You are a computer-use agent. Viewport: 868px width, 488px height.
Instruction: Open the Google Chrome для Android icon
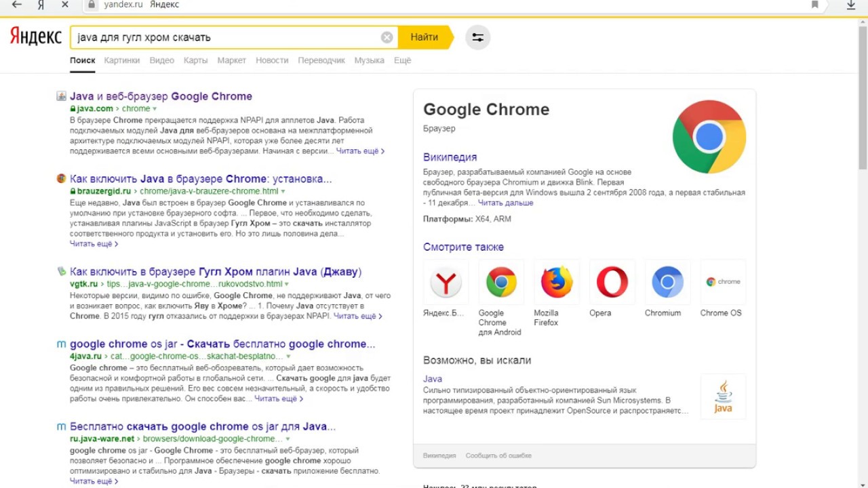tap(501, 282)
